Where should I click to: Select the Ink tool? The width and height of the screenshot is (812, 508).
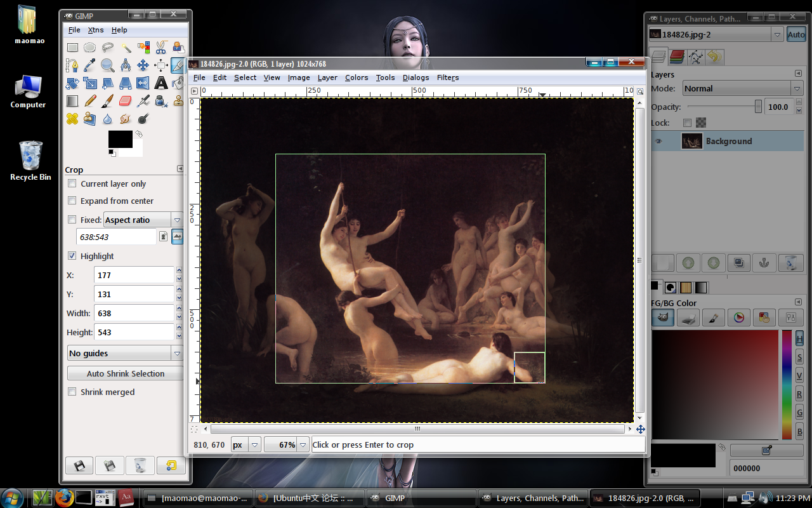click(x=161, y=101)
